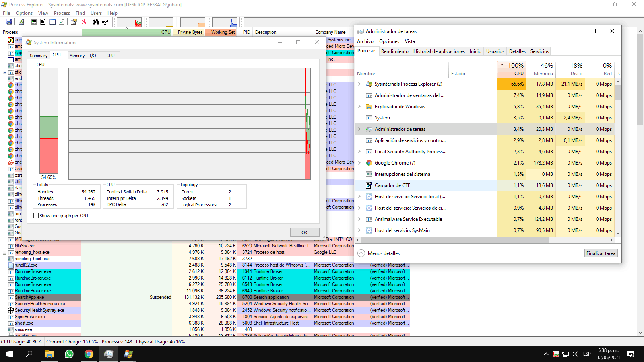
Task: Switch to the Memory tab in System Information
Action: point(77,56)
